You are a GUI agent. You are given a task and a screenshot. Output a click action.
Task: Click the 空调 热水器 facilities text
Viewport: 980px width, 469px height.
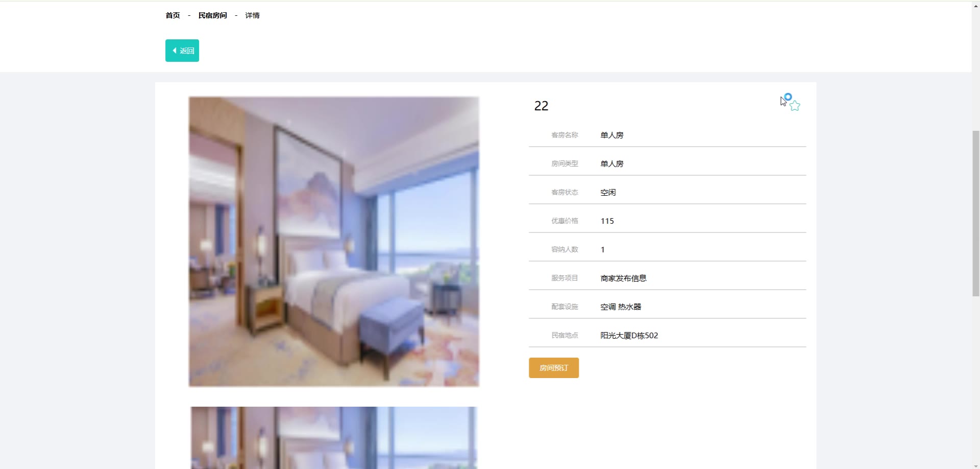tap(621, 307)
